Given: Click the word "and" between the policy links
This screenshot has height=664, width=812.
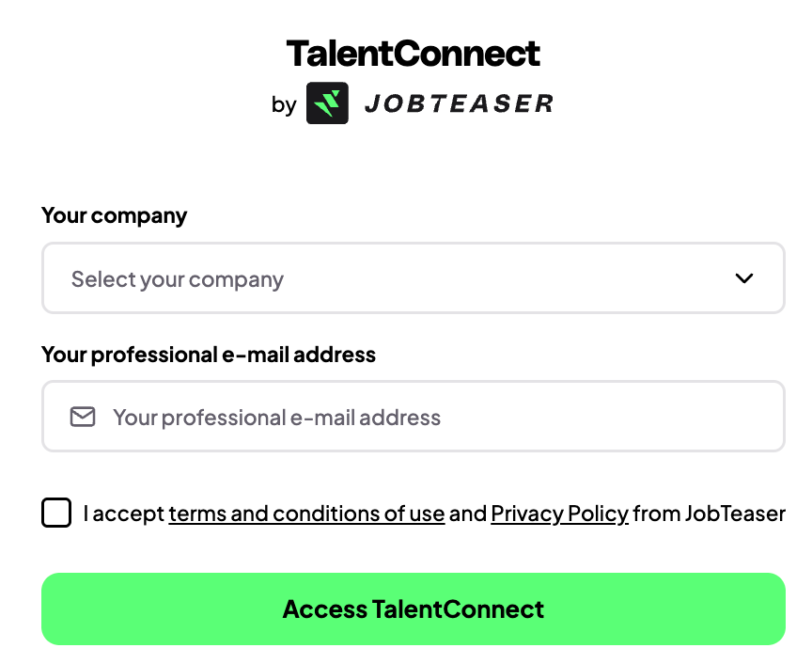Looking at the screenshot, I should (x=467, y=514).
